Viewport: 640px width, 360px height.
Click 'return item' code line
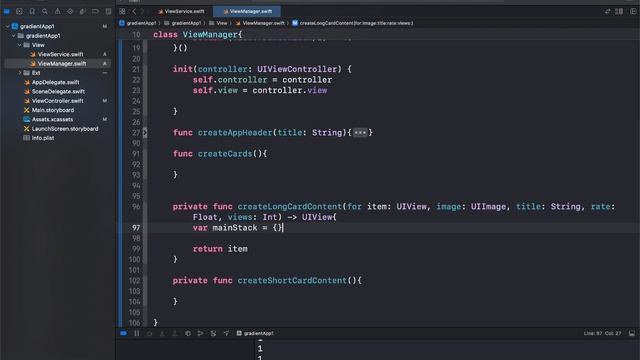tap(220, 249)
